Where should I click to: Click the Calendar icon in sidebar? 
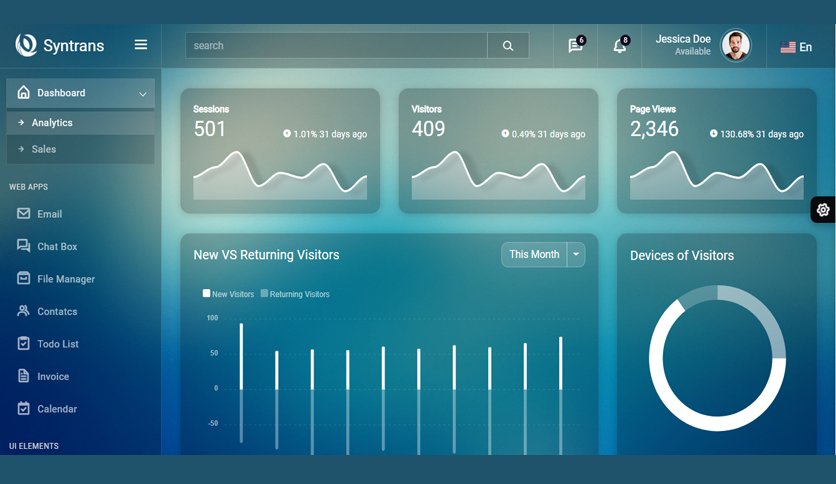23,408
